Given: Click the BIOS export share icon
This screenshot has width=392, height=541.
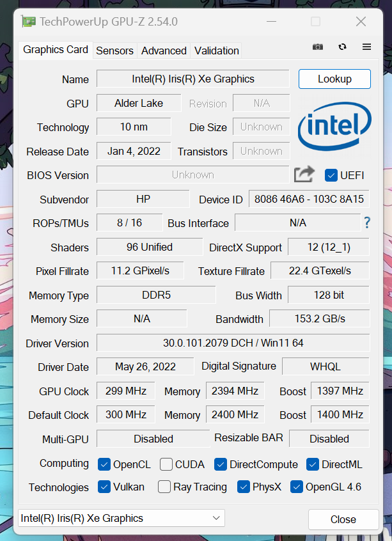Looking at the screenshot, I should [304, 174].
